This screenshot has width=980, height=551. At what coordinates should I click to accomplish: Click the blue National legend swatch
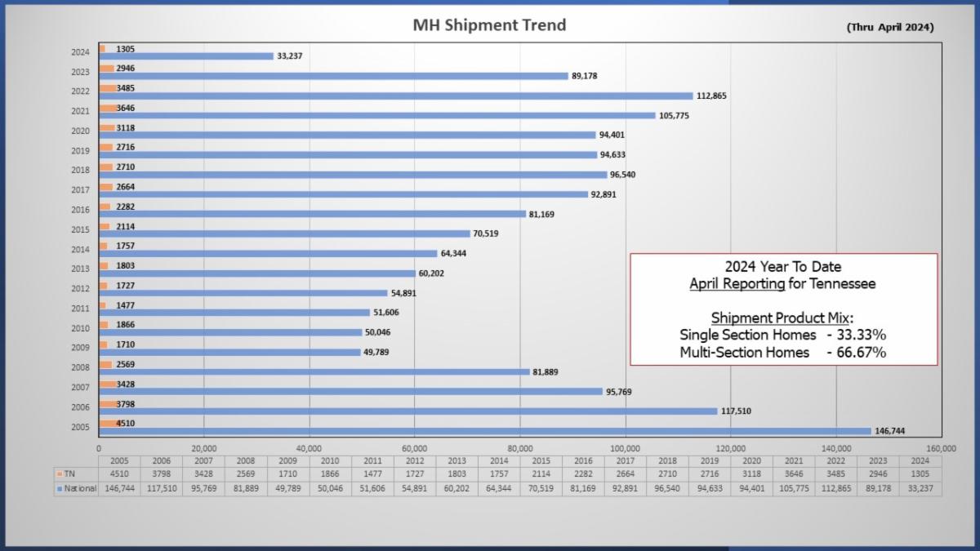pos(58,488)
